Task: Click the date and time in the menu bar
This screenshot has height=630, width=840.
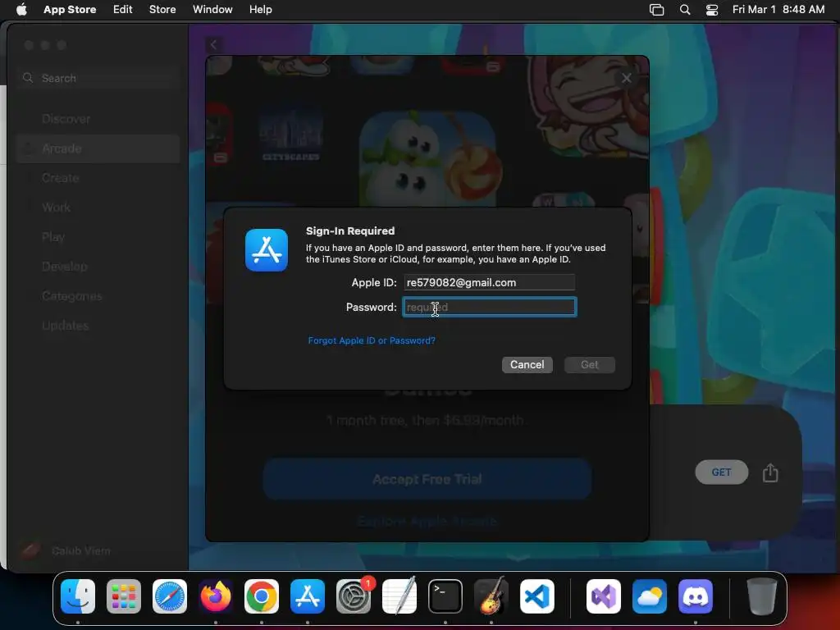Action: (778, 9)
